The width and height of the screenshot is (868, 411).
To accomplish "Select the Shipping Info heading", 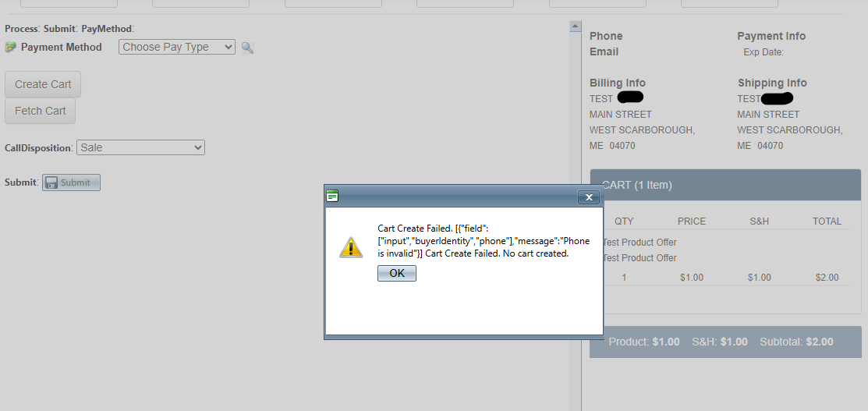I will [772, 83].
